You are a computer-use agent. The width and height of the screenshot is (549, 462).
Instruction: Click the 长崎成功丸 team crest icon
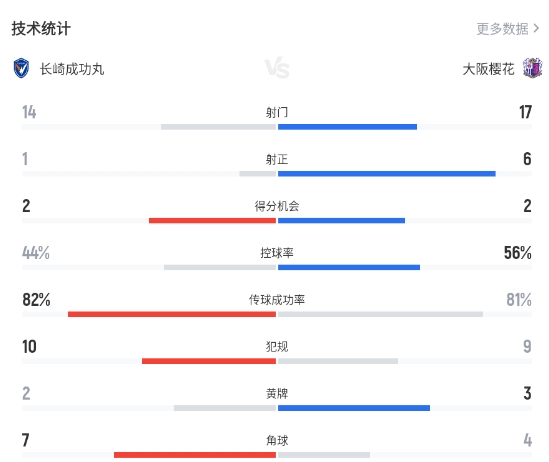coord(21,68)
